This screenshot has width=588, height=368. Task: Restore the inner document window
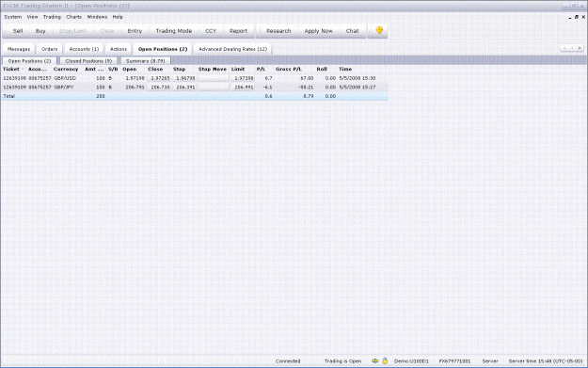[577, 17]
